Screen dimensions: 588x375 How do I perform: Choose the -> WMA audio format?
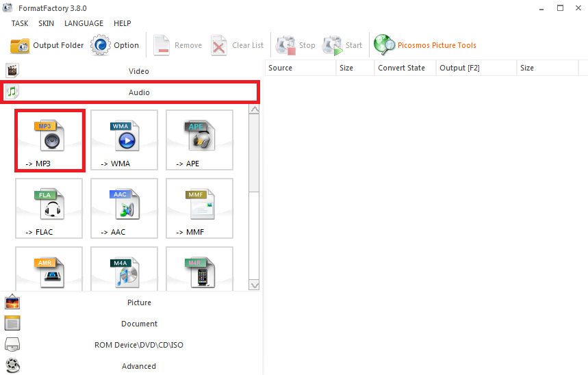(124, 140)
